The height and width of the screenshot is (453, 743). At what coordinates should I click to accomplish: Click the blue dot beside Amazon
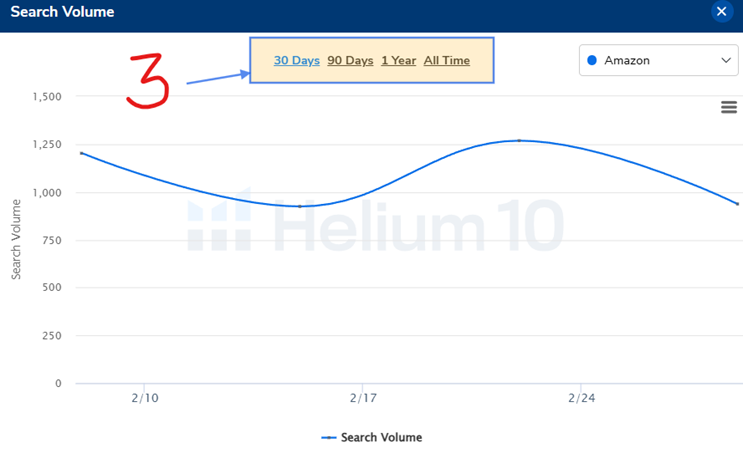click(x=592, y=60)
